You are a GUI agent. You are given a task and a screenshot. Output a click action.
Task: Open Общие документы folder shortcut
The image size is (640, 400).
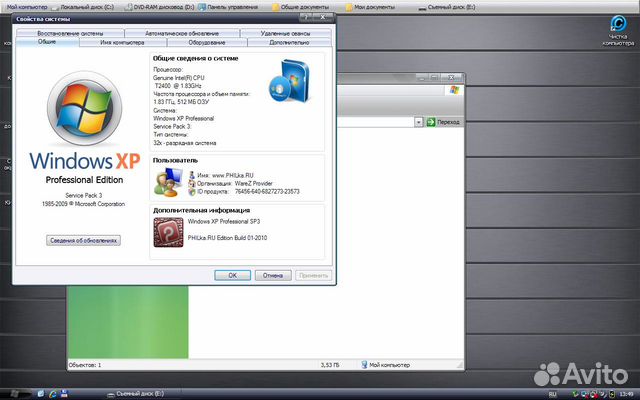300,7
